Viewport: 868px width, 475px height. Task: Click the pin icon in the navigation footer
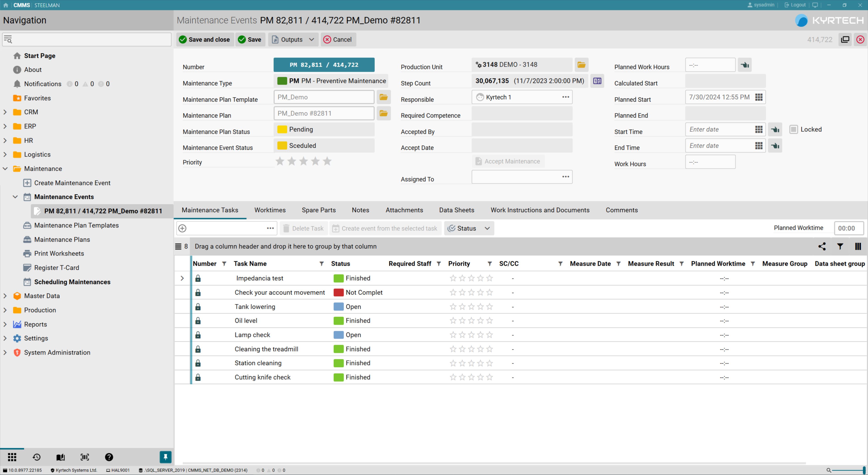coord(165,457)
